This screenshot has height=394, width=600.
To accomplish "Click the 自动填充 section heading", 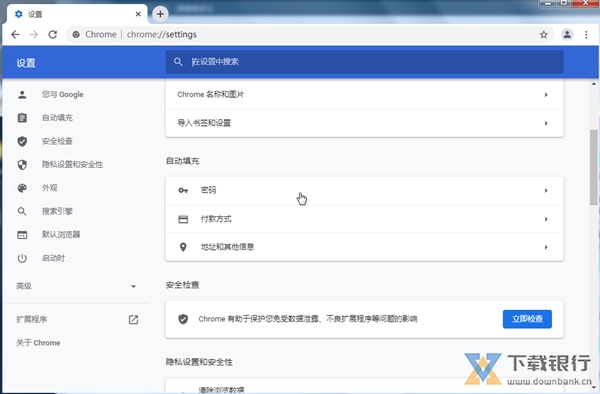I will pos(183,161).
